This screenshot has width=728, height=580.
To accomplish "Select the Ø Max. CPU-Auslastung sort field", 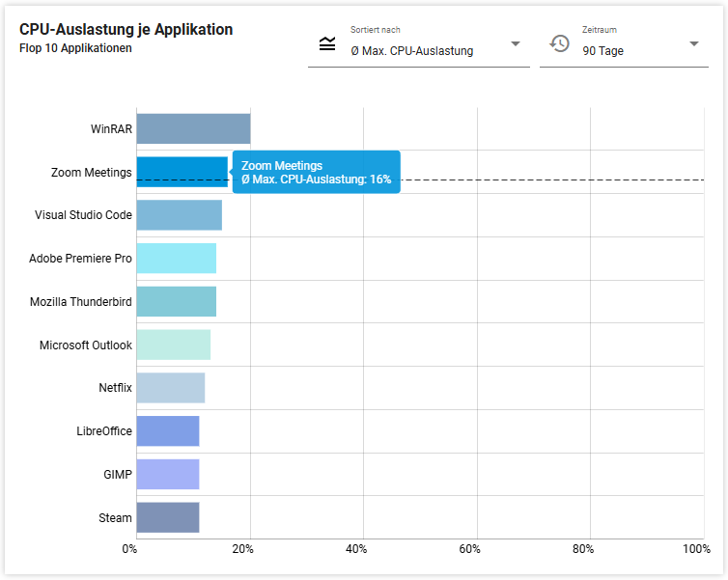I will point(412,51).
